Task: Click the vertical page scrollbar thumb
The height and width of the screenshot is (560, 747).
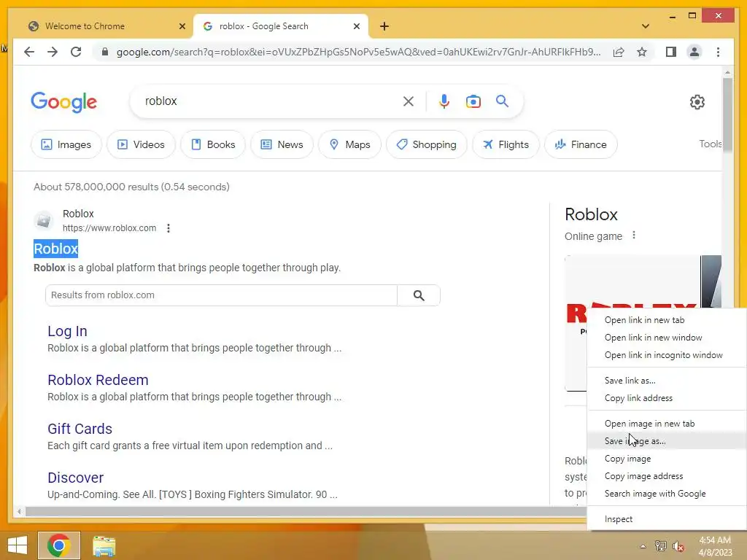Action: [727, 114]
